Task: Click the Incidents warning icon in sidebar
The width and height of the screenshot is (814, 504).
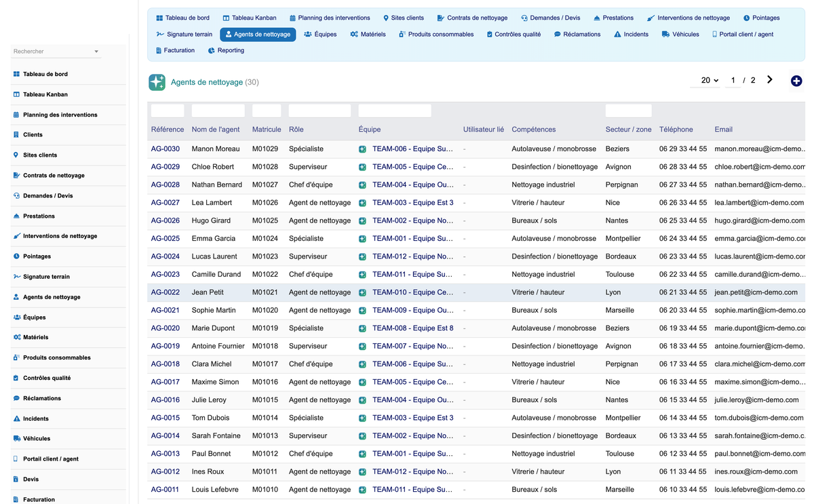Action: (16, 419)
